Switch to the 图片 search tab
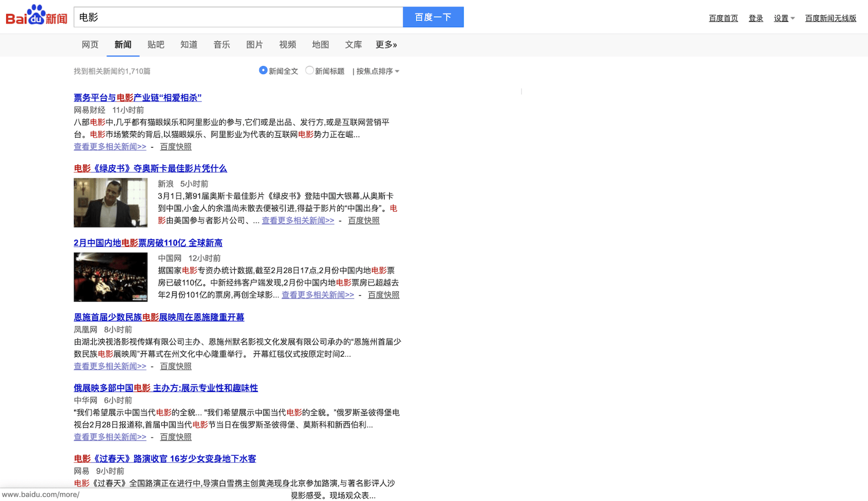The image size is (868, 501). point(255,44)
